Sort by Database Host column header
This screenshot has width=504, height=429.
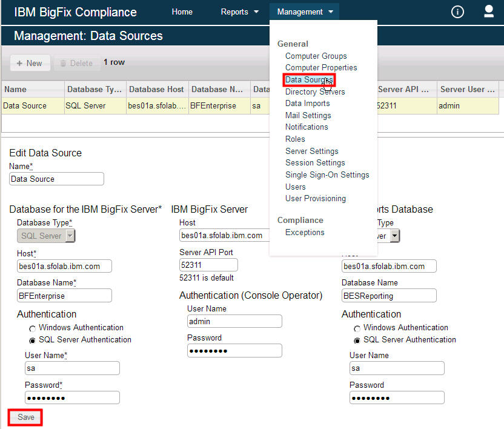click(x=157, y=90)
